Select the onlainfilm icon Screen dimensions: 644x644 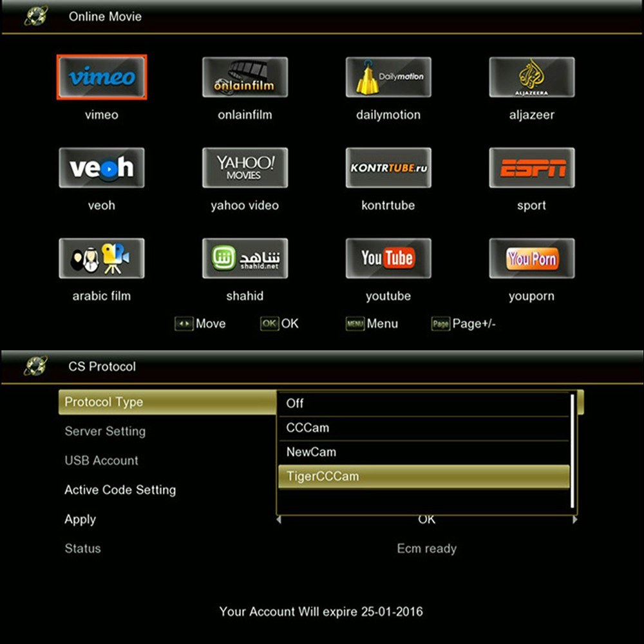pos(245,77)
